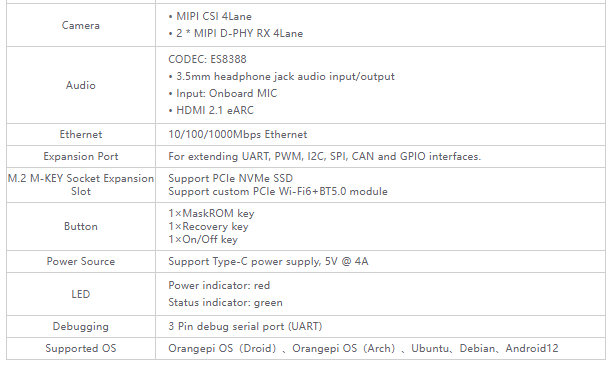Click the Ethernet row label

pos(81,134)
